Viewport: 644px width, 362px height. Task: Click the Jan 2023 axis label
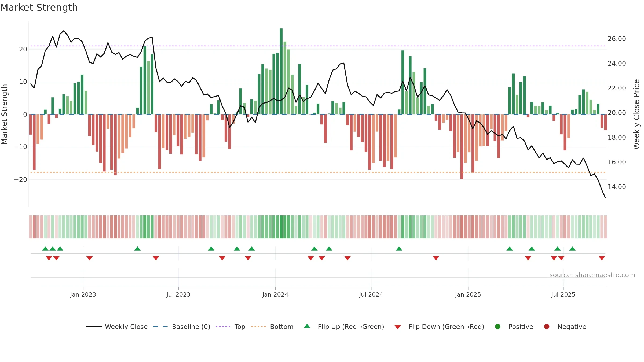(x=83, y=294)
